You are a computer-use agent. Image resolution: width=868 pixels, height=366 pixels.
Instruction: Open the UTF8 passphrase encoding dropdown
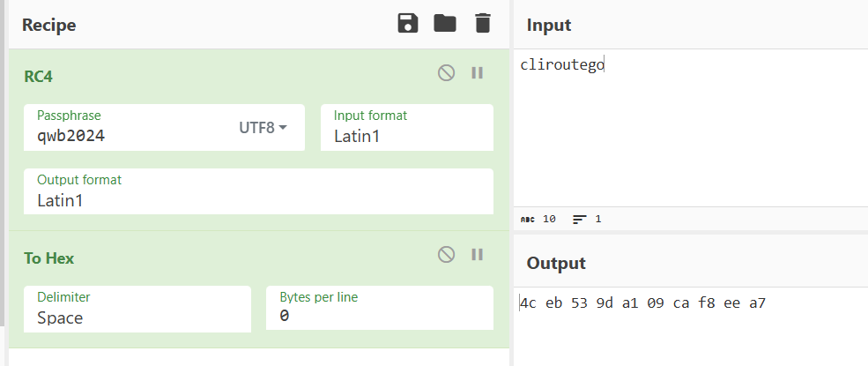pyautogui.click(x=263, y=128)
